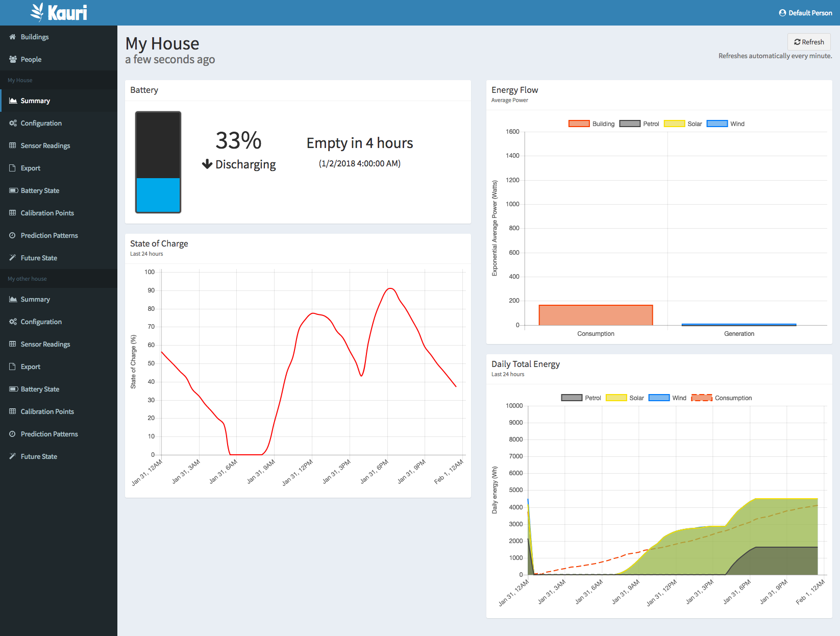This screenshot has width=840, height=636.
Task: Click the Kauri leaf logo
Action: [37, 12]
